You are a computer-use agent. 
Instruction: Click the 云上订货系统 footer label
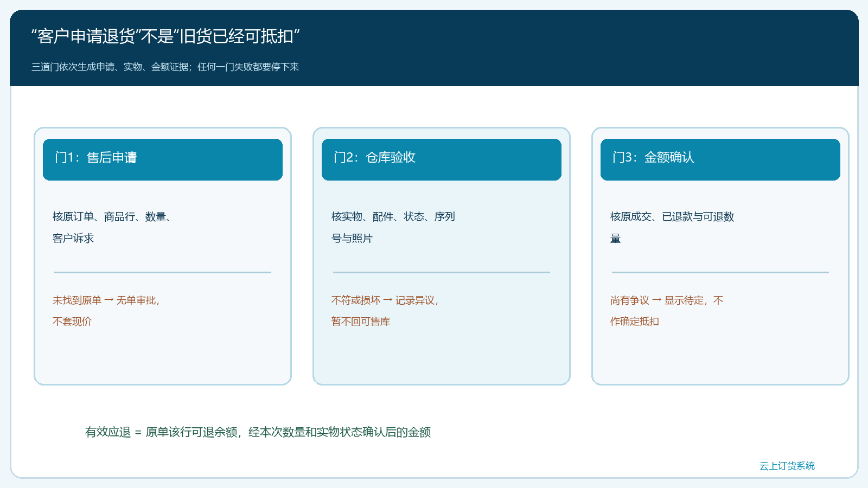click(787, 466)
